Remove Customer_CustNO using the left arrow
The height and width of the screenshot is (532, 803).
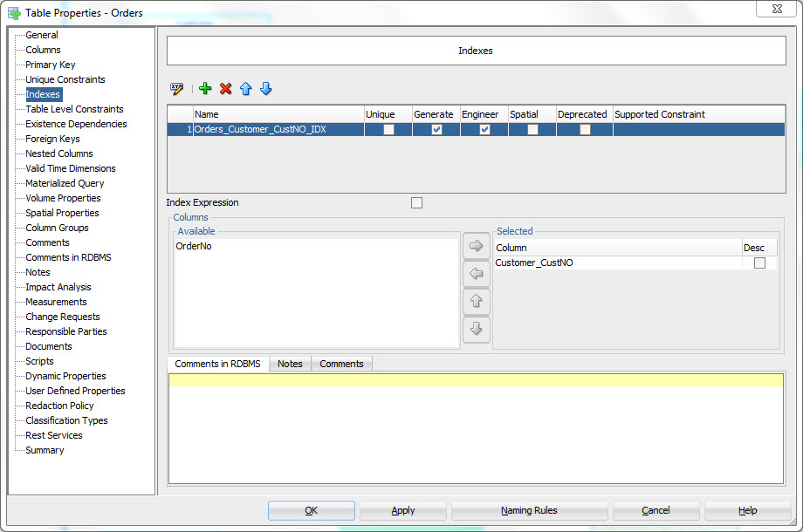tap(477, 274)
